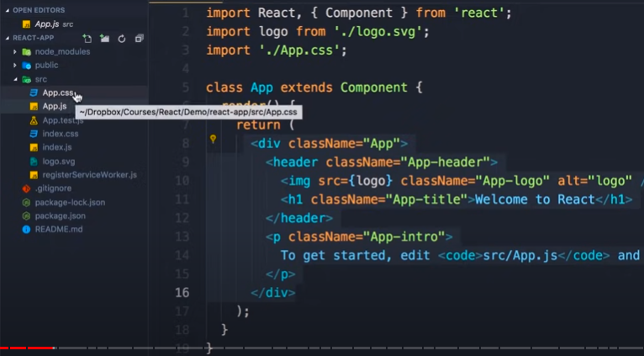644x356 pixels.
Task: Open the App.test.js file
Action: pos(63,120)
